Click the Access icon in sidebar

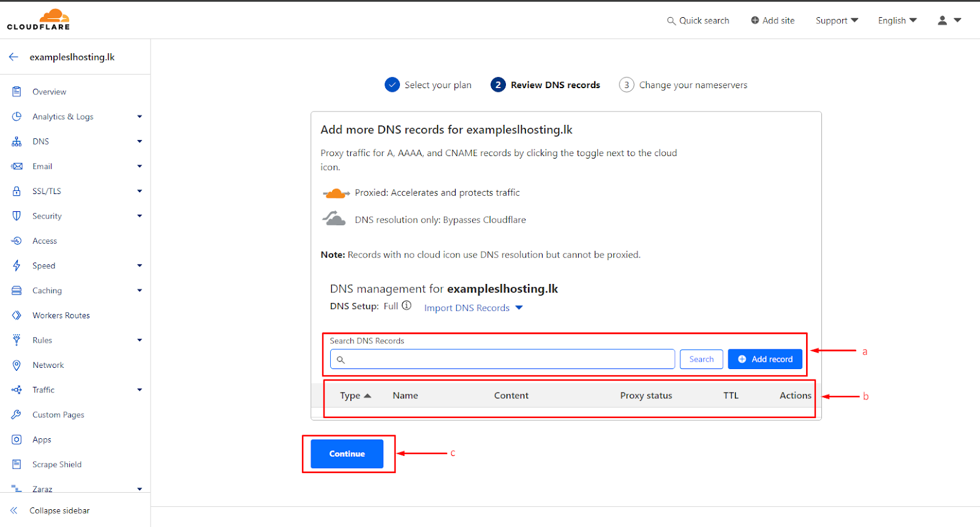17,241
